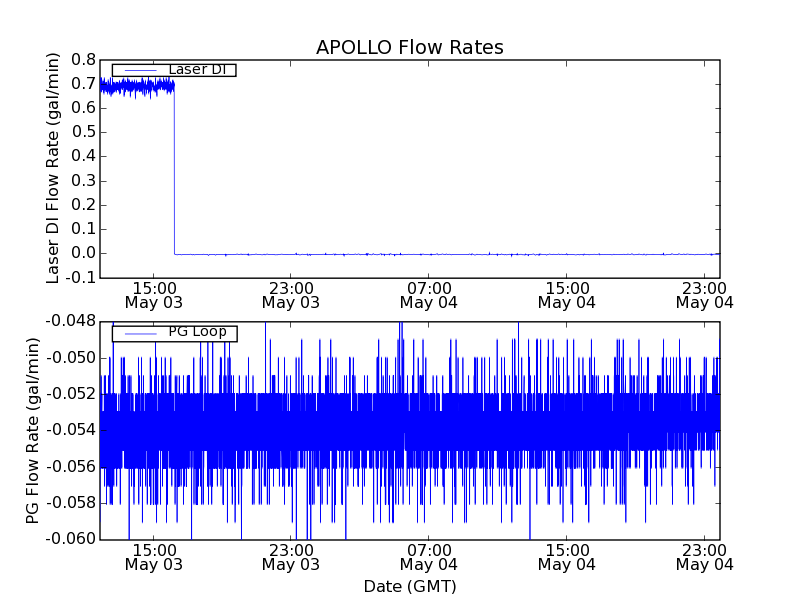Click first "15:00 May 03" tick under top plot
This screenshot has width=800, height=600.
pyautogui.click(x=152, y=294)
